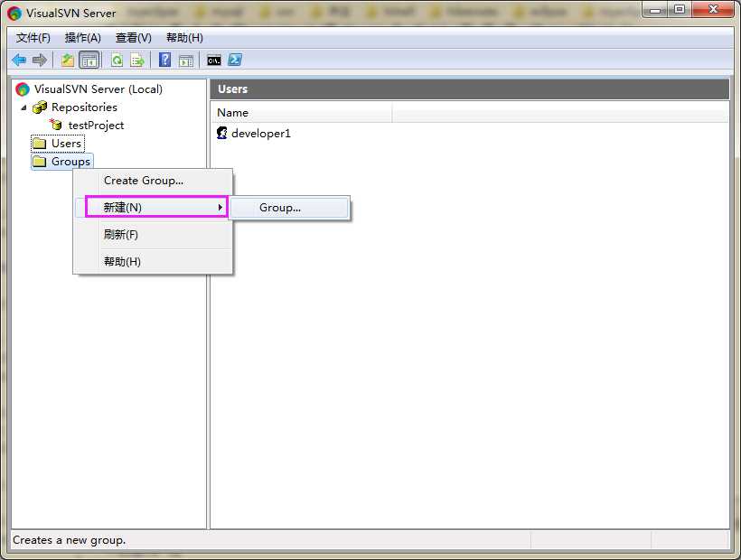Click the VisualSVN Server title bar logo
The width and height of the screenshot is (741, 560).
coord(14,13)
